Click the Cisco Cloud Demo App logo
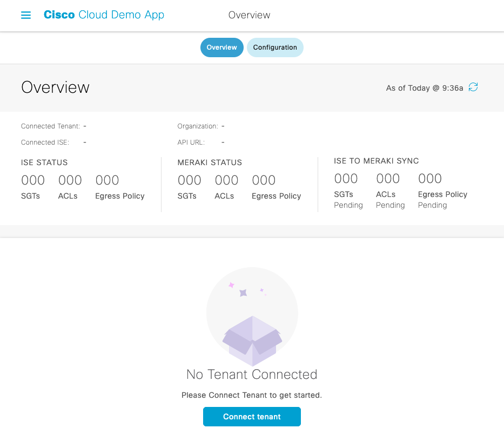The height and width of the screenshot is (435, 504). (x=104, y=15)
